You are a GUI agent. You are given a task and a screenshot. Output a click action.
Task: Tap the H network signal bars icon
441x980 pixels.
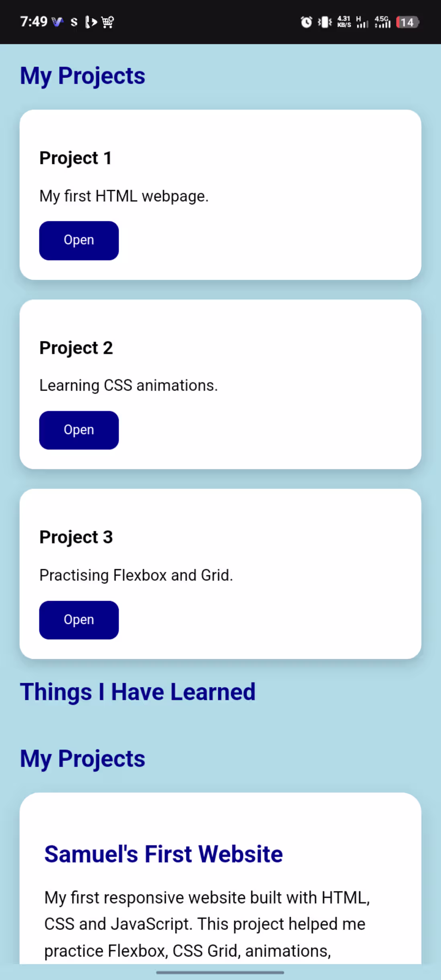pyautogui.click(x=362, y=22)
